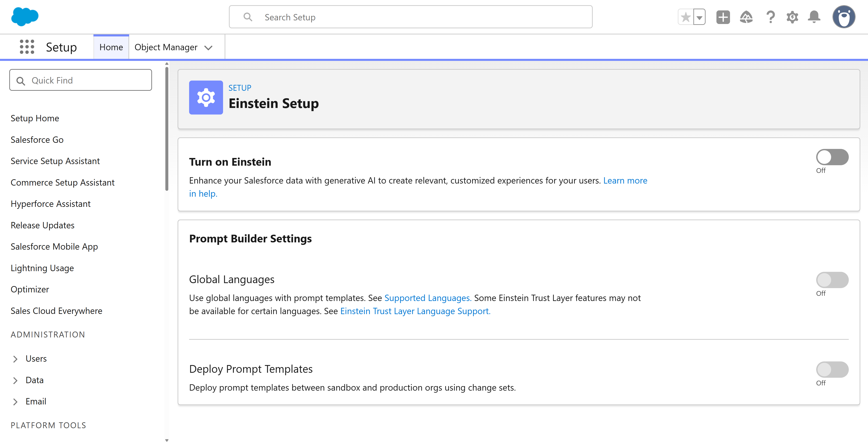The height and width of the screenshot is (442, 868).
Task: Open the notifications bell
Action: (814, 17)
